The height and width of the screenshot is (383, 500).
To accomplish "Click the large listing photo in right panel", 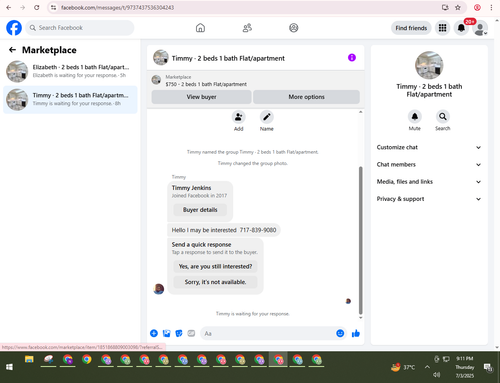I will (x=429, y=65).
